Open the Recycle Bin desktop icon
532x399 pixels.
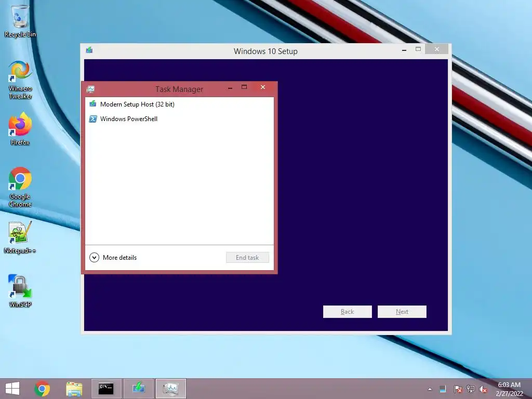pyautogui.click(x=20, y=21)
